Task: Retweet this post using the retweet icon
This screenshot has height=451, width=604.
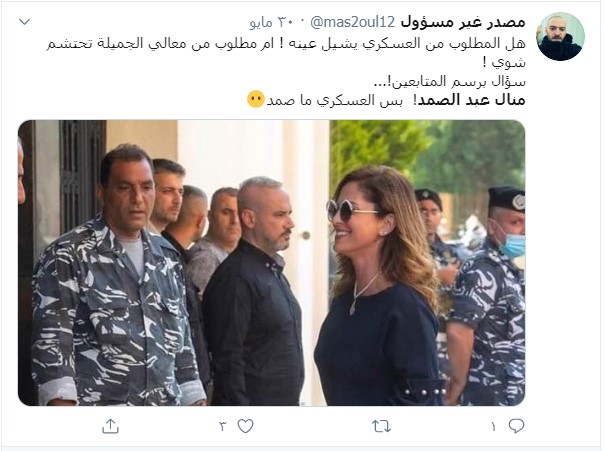Action: pos(381,426)
